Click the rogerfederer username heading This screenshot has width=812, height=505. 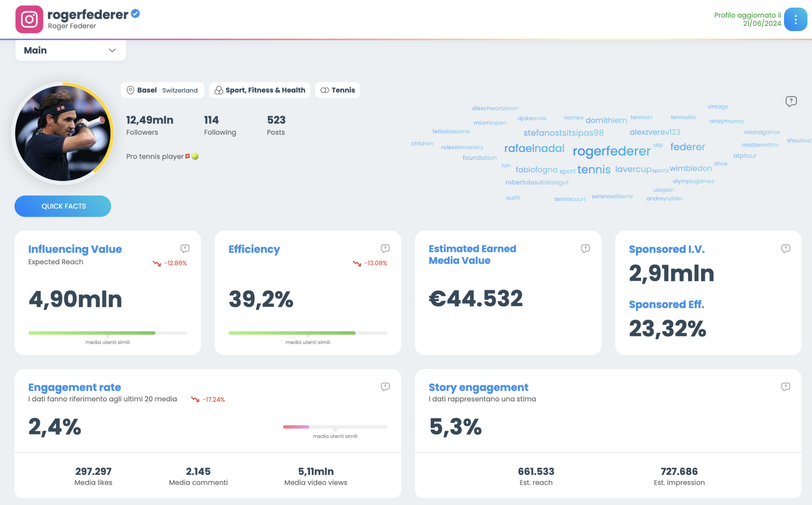click(88, 14)
